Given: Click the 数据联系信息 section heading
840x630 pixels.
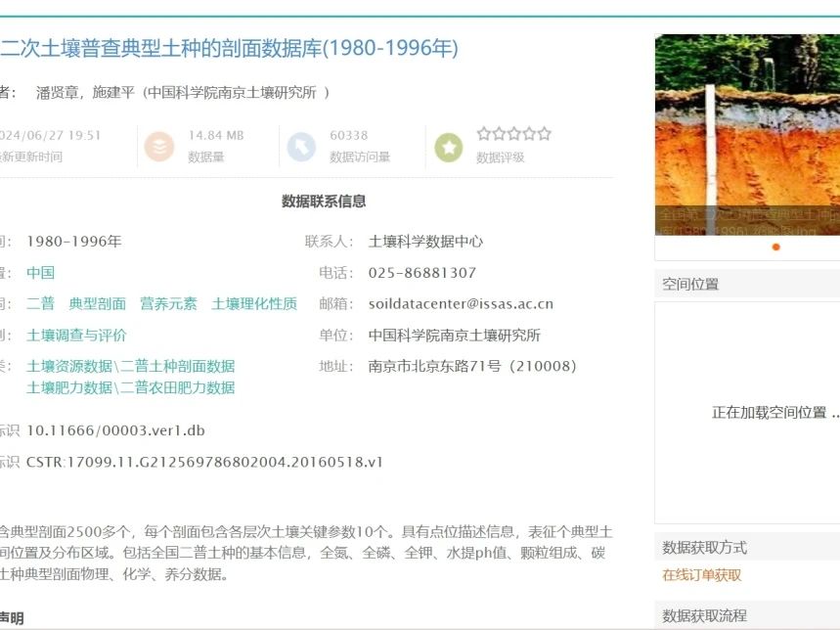Looking at the screenshot, I should tap(324, 202).
